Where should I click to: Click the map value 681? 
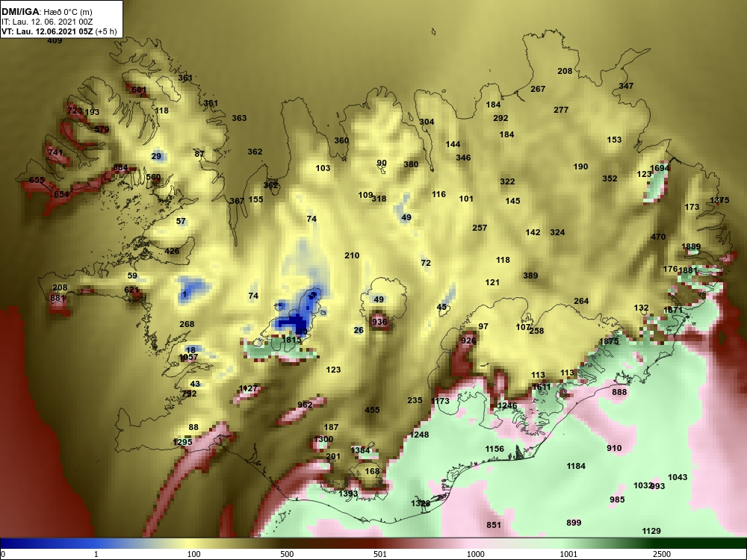point(139,90)
